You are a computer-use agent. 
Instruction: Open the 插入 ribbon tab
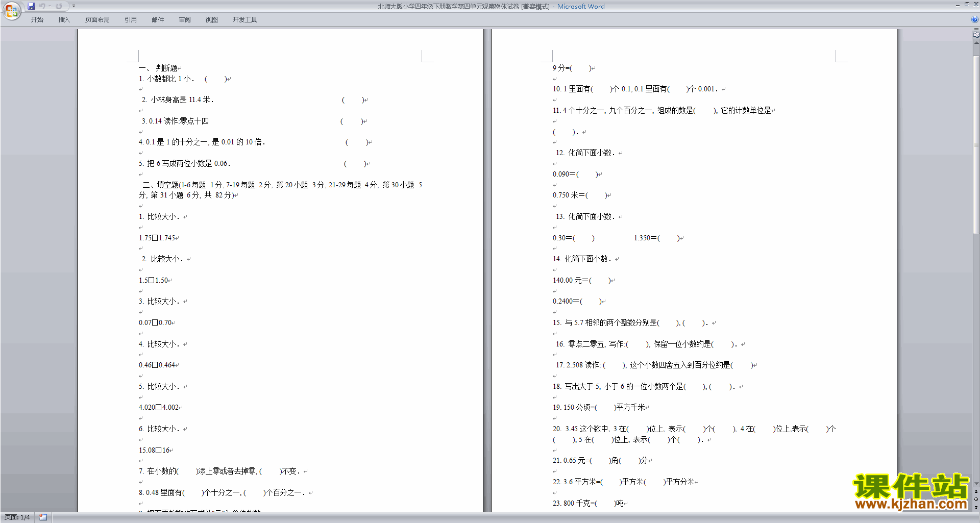64,20
